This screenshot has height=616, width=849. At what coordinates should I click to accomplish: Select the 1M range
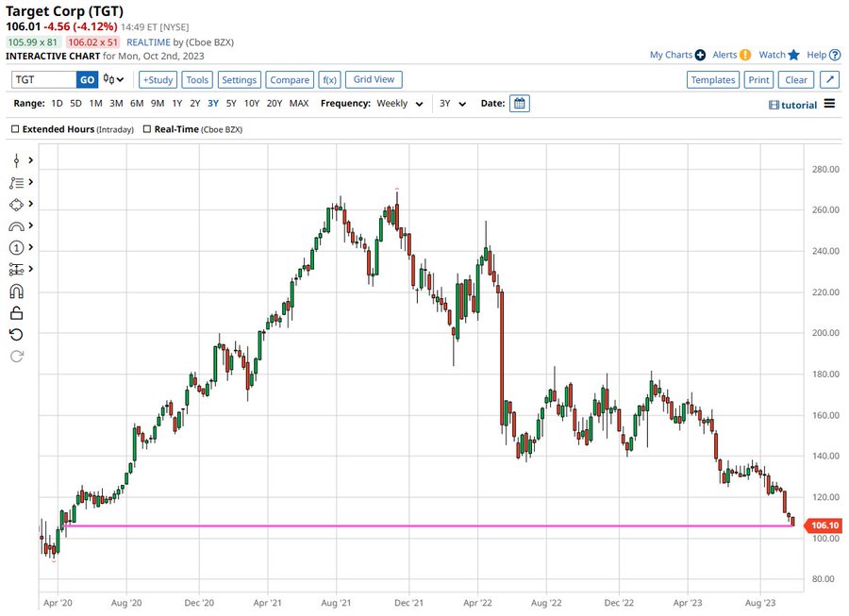coord(96,104)
